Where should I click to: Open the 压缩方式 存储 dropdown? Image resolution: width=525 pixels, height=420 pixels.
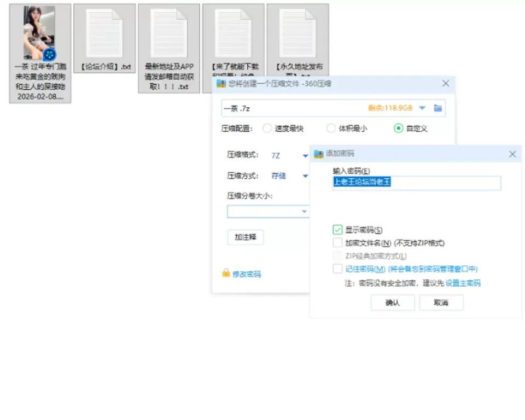point(290,176)
